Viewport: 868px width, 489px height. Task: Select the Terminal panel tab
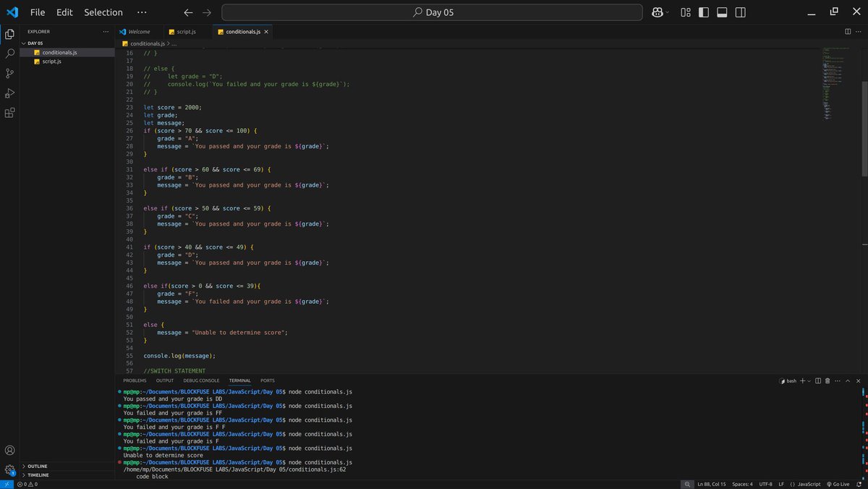240,380
